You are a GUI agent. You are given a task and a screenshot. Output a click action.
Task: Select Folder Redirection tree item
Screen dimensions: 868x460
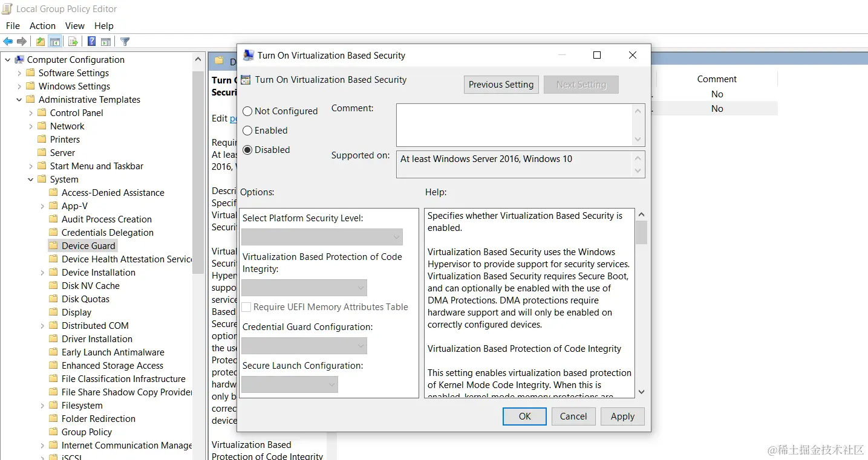tap(99, 419)
